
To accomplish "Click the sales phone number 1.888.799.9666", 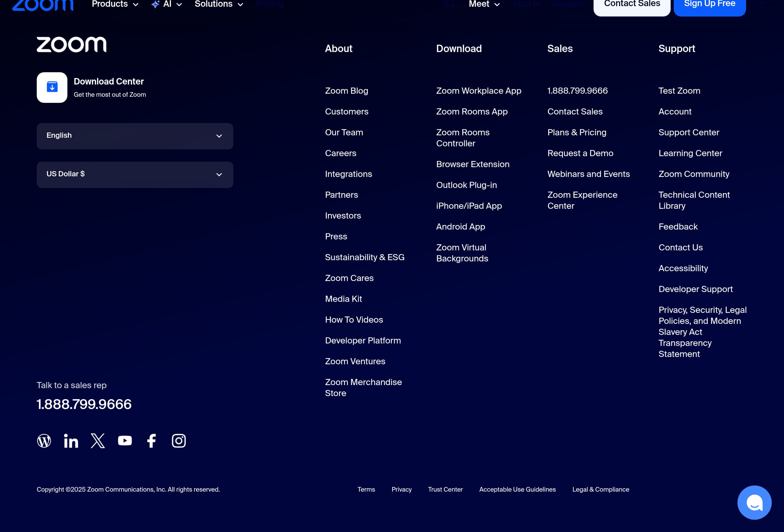I will pos(84,404).
